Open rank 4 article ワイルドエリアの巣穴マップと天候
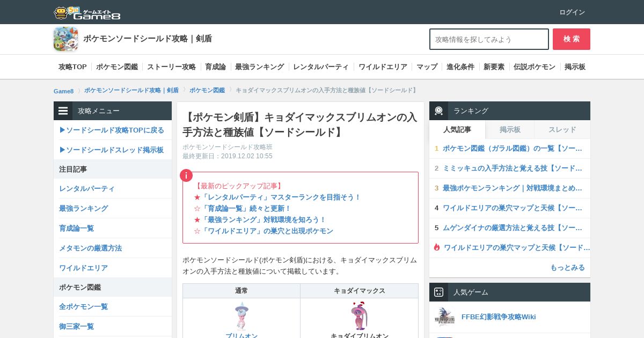The height and width of the screenshot is (338, 644). pyautogui.click(x=513, y=208)
